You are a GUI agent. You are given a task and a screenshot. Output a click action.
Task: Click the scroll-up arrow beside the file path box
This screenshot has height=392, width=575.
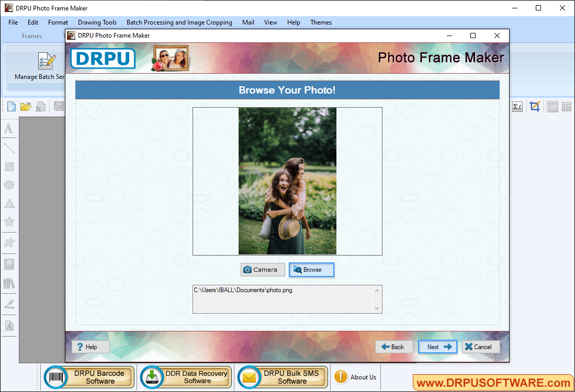tap(377, 291)
